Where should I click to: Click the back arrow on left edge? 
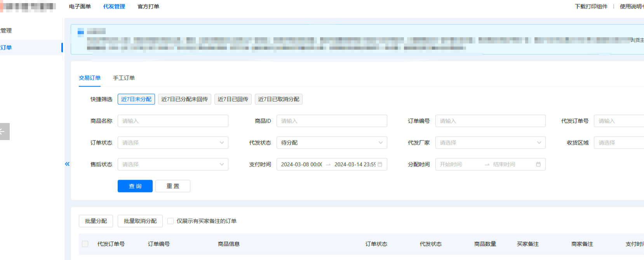(x=4, y=132)
